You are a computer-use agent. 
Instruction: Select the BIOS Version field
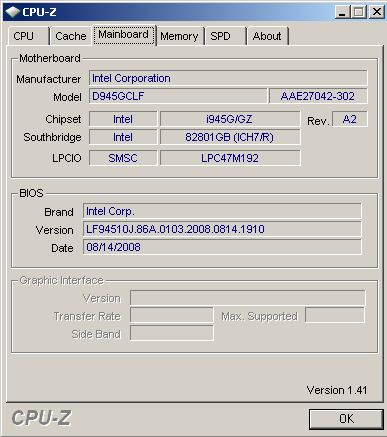[222, 229]
